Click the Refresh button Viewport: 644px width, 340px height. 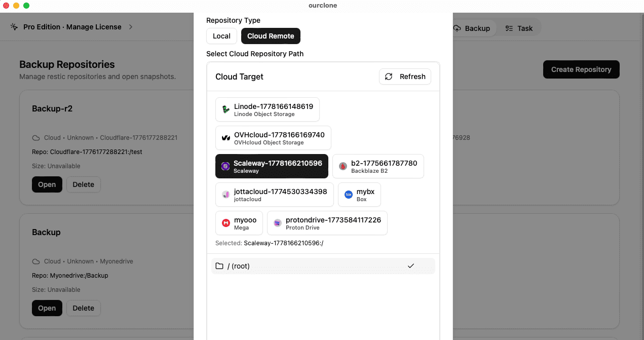405,77
